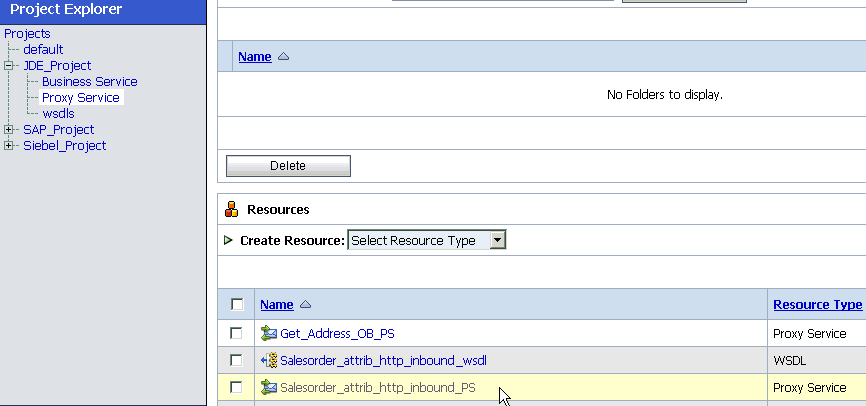Open the Projects root link
The image size is (866, 406).
27,34
